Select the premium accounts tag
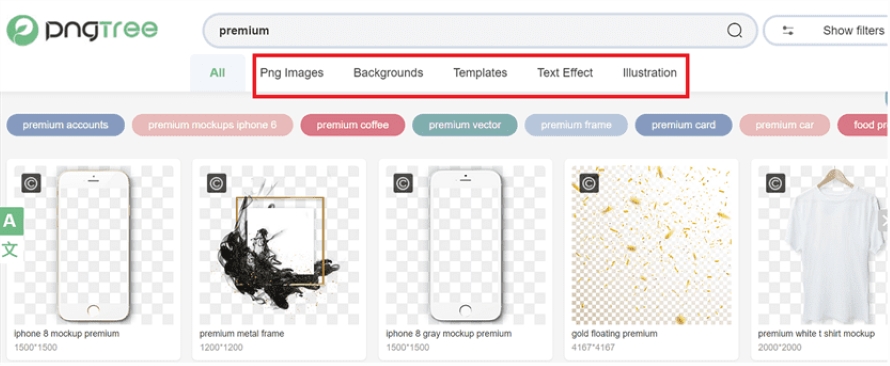 click(x=65, y=125)
